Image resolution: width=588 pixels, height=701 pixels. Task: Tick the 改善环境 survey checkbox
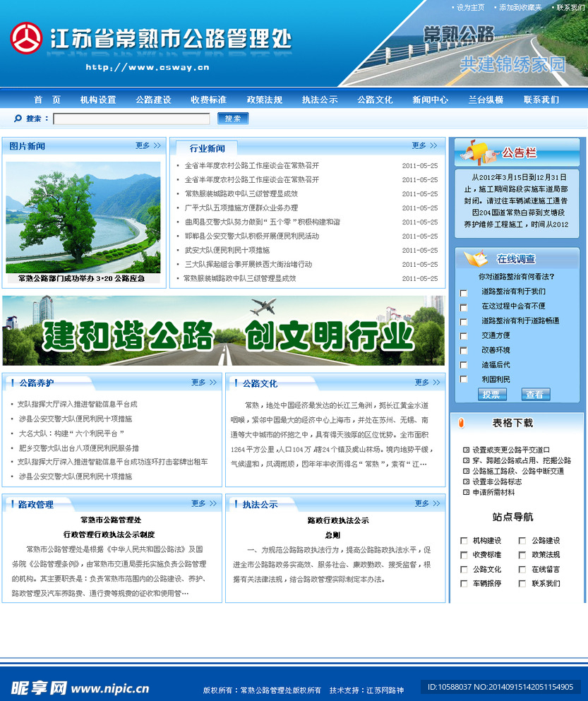[464, 351]
